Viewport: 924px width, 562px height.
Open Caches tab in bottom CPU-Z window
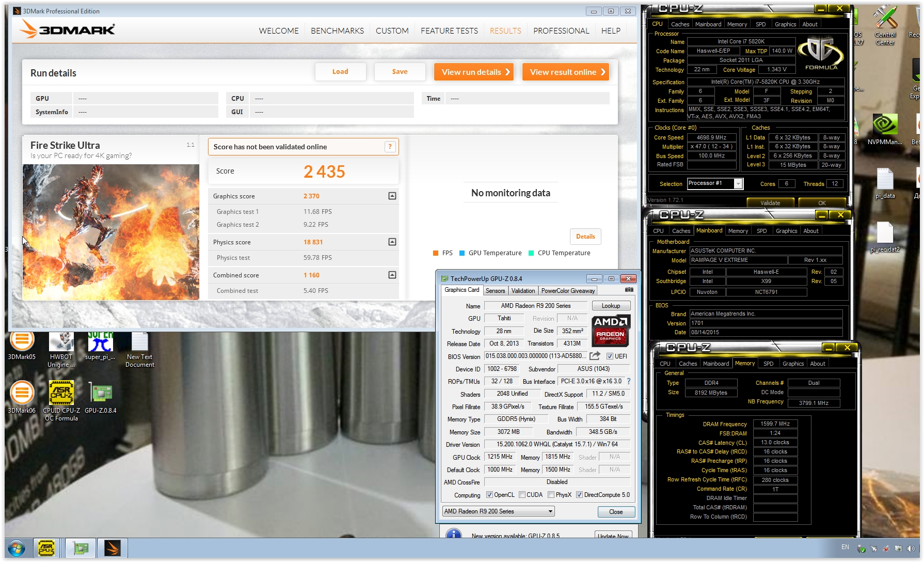[688, 364]
